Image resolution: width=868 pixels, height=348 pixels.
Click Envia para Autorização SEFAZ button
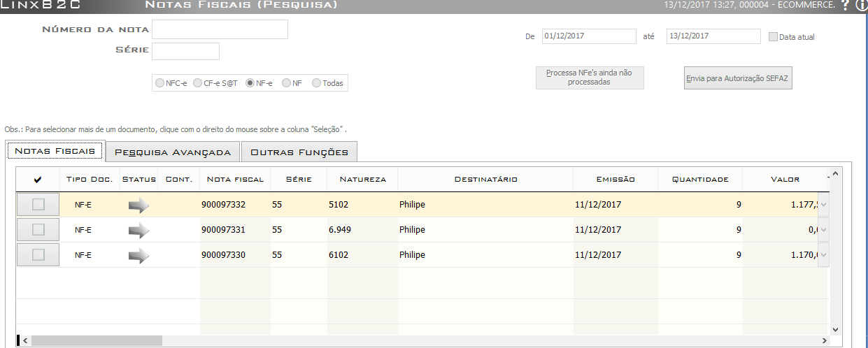[x=738, y=78]
